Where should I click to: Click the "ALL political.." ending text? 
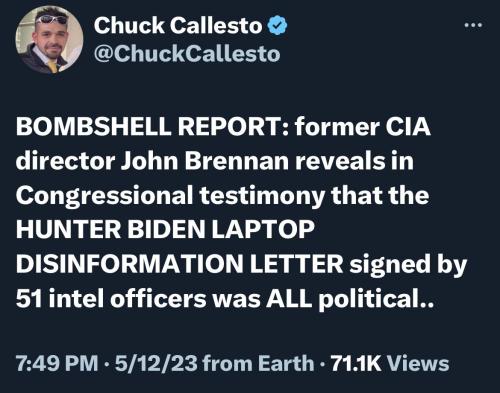(350, 299)
